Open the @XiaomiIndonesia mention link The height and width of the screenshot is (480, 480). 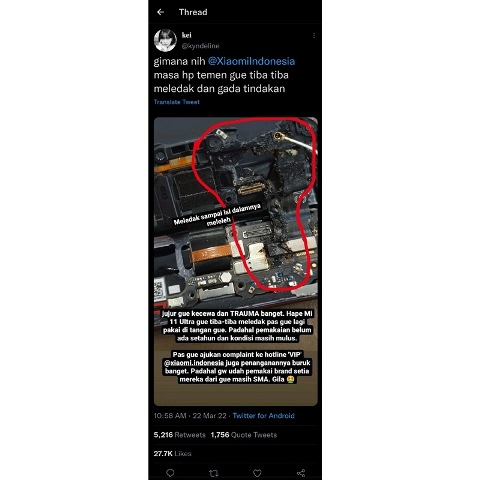pos(251,61)
